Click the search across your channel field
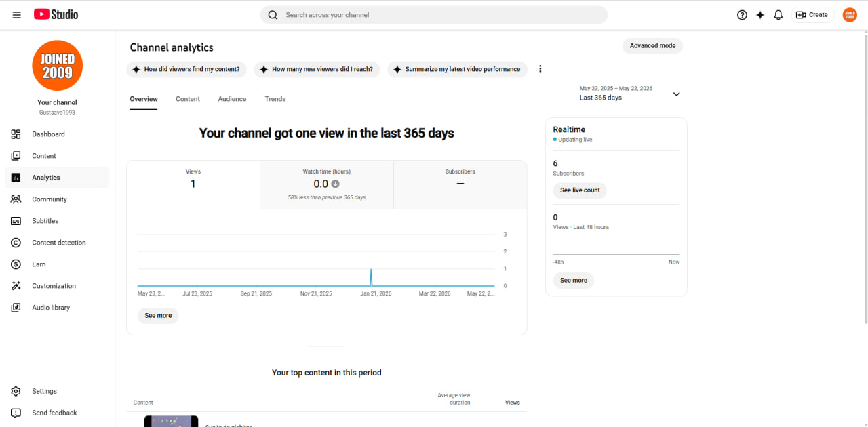Viewport: 868px width, 427px height. click(434, 15)
